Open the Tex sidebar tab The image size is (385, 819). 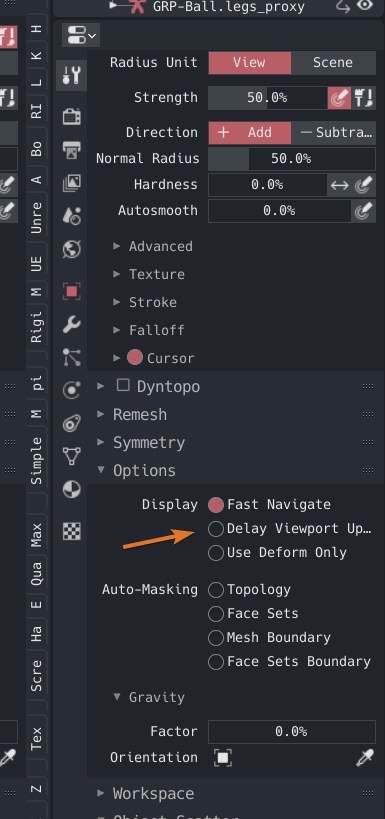[36, 739]
